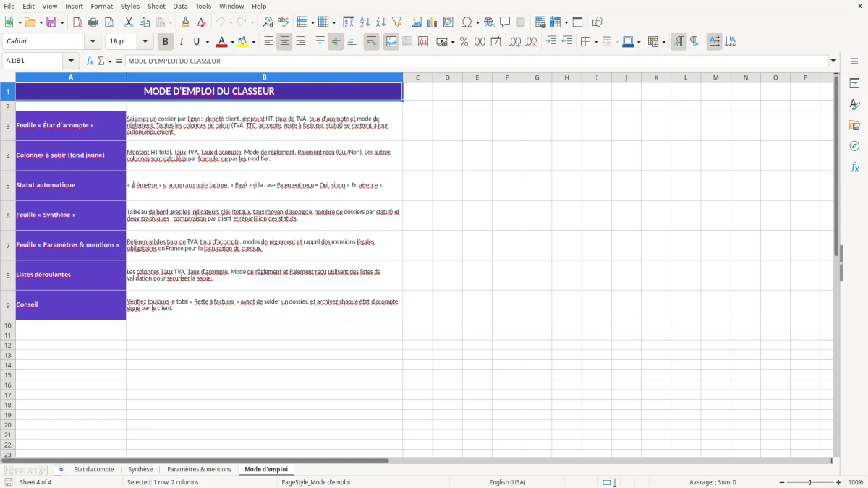The height and width of the screenshot is (488, 868).
Task: Open the Sheet menu
Action: click(x=156, y=6)
